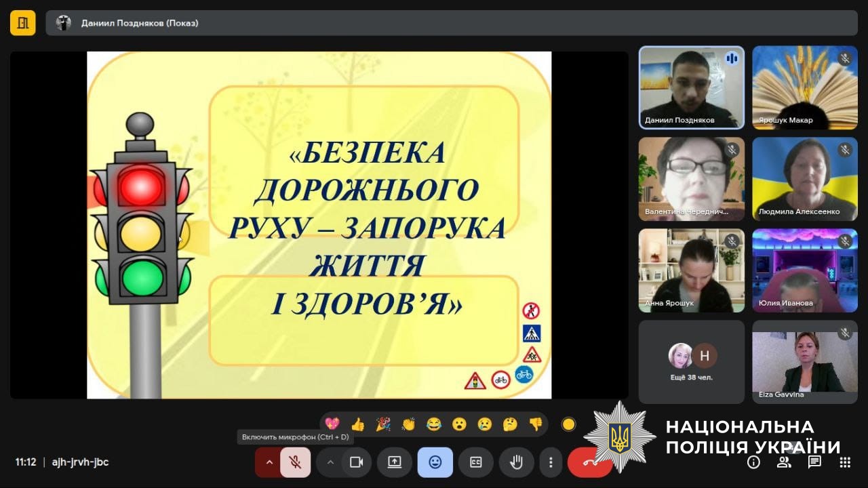
Task: Click the emoji reactions smiley button
Action: pos(435,462)
